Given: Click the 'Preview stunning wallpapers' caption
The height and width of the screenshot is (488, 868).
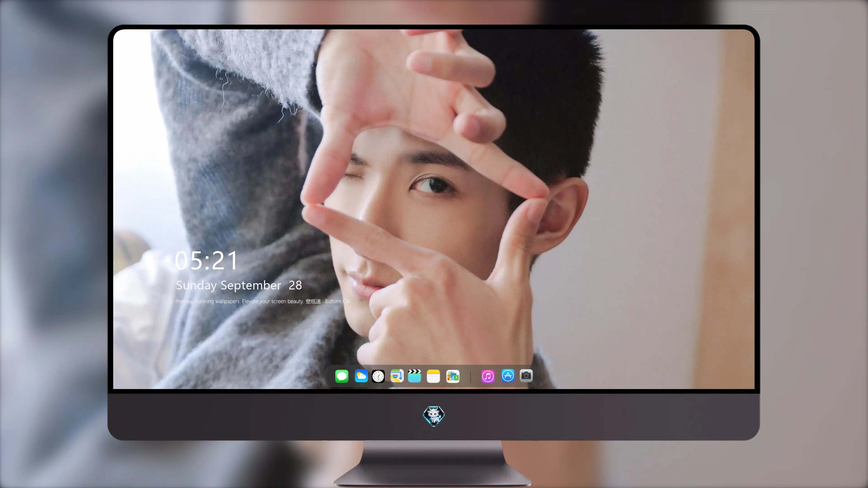Looking at the screenshot, I should [x=262, y=301].
